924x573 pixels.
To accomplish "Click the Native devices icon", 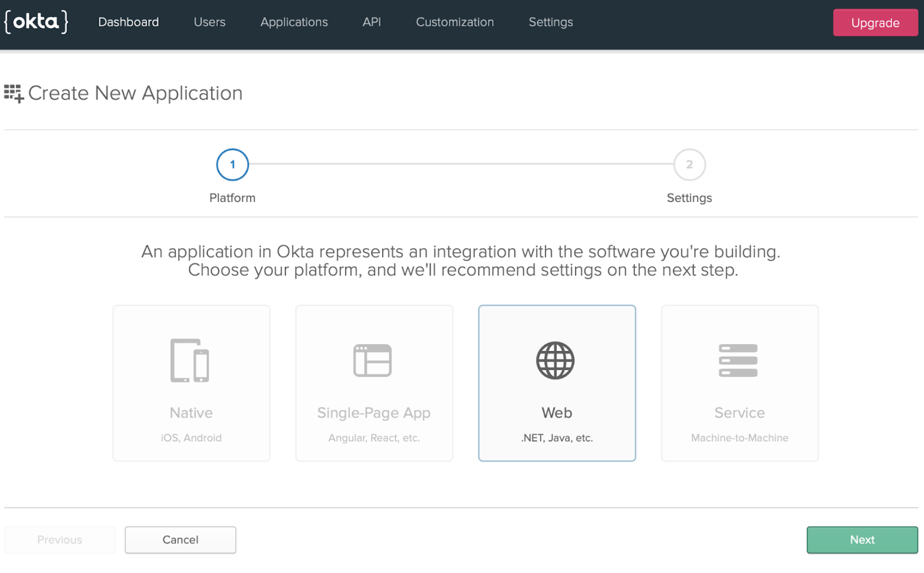I will (190, 361).
